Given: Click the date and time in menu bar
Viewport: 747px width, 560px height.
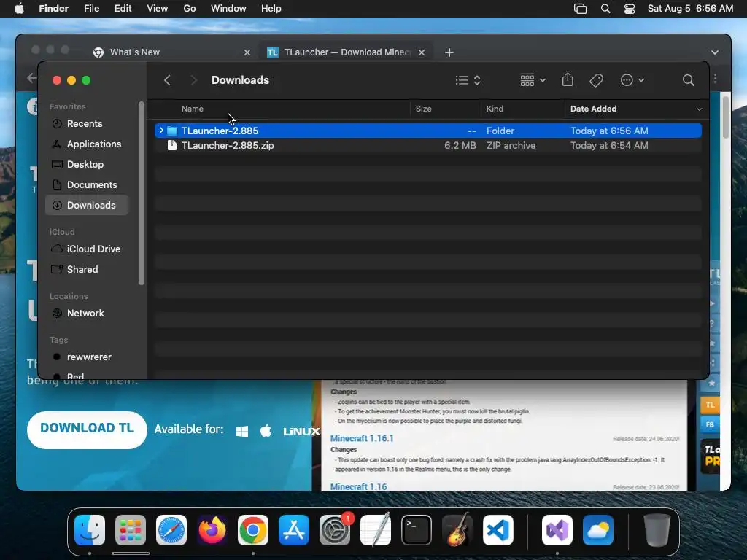Looking at the screenshot, I should pyautogui.click(x=690, y=9).
